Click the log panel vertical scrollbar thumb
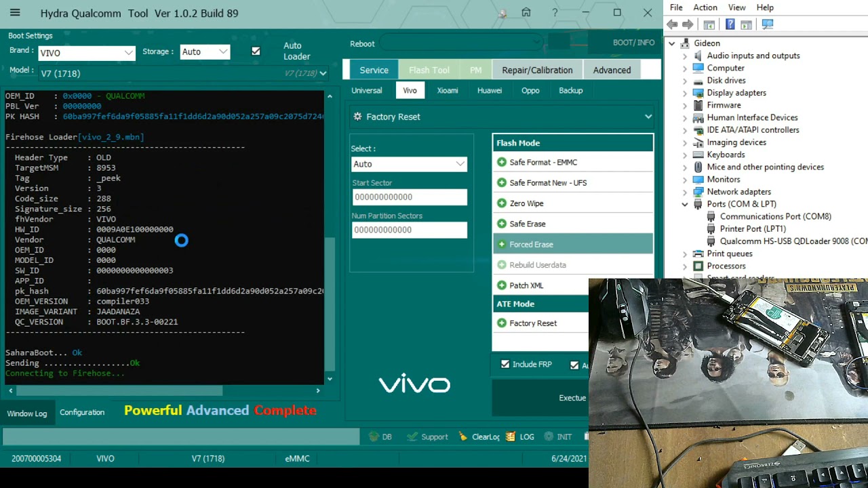The image size is (868, 488). pyautogui.click(x=330, y=304)
